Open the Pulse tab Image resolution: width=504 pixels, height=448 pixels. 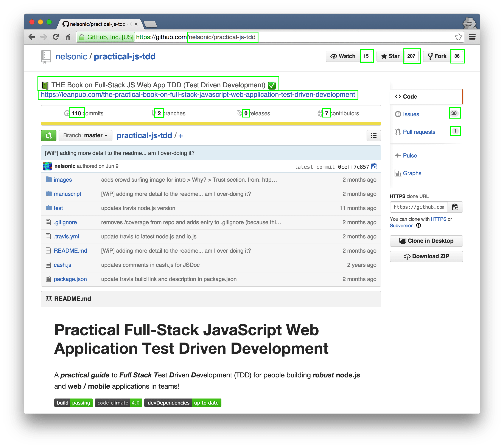pyautogui.click(x=410, y=156)
